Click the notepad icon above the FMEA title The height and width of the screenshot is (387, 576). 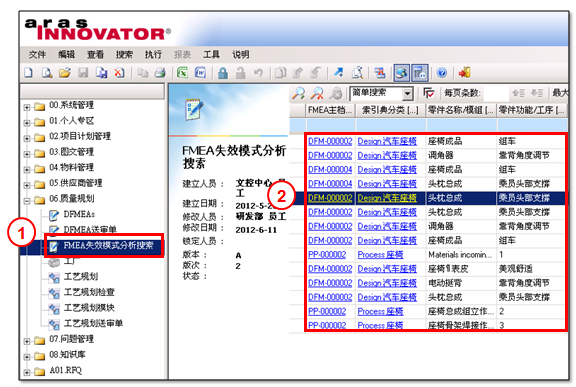(194, 109)
